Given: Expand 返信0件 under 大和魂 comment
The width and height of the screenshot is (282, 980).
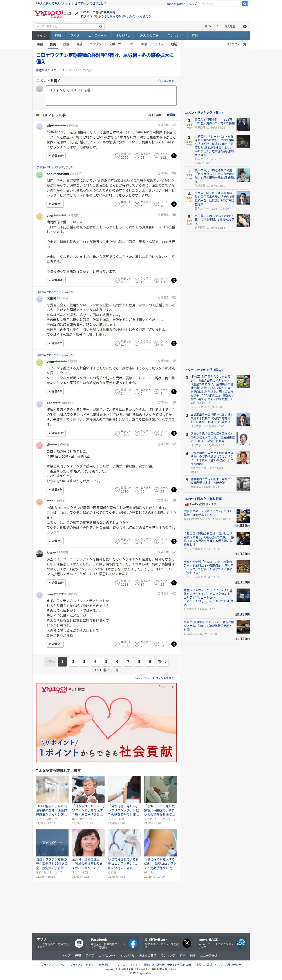Looking at the screenshot, I should click(x=55, y=343).
